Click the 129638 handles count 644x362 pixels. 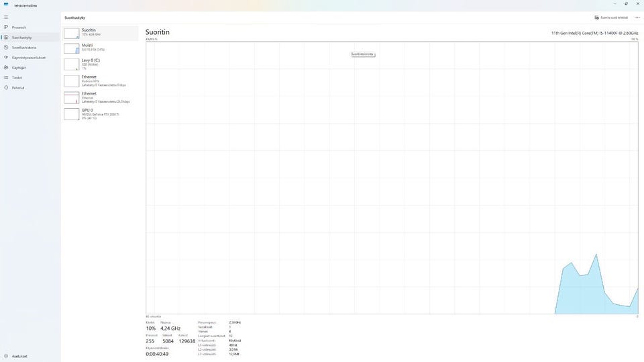(x=187, y=341)
